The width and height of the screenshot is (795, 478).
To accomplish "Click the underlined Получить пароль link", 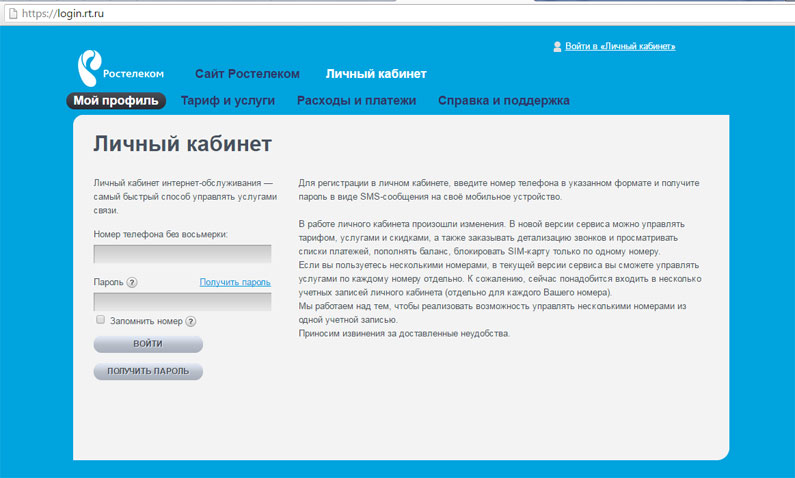I will coord(235,283).
